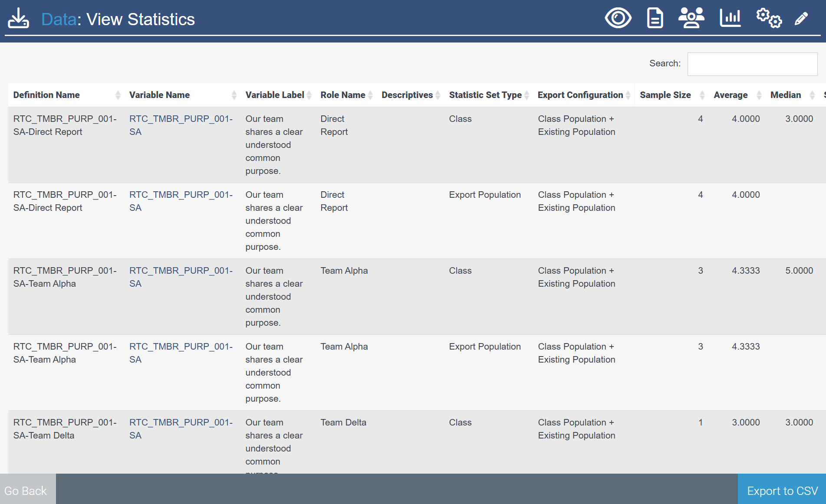
Task: Open the bar chart statistics icon
Action: 730,18
